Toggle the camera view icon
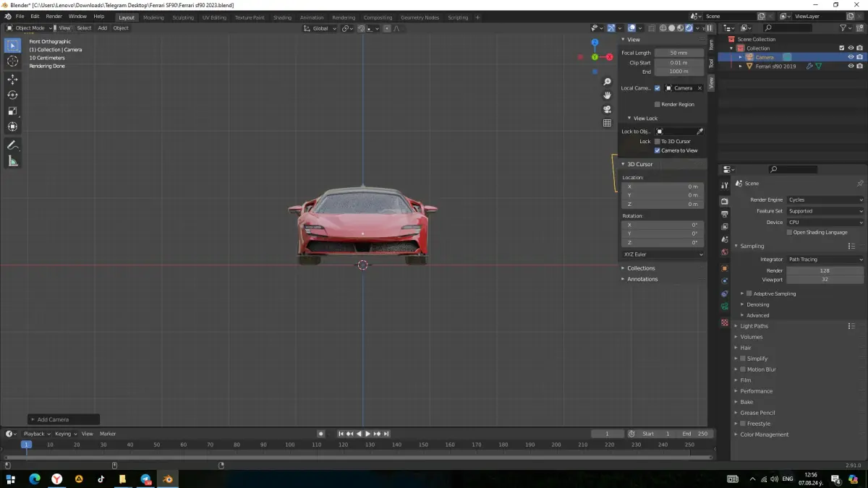Viewport: 868px width, 488px height. click(x=607, y=109)
